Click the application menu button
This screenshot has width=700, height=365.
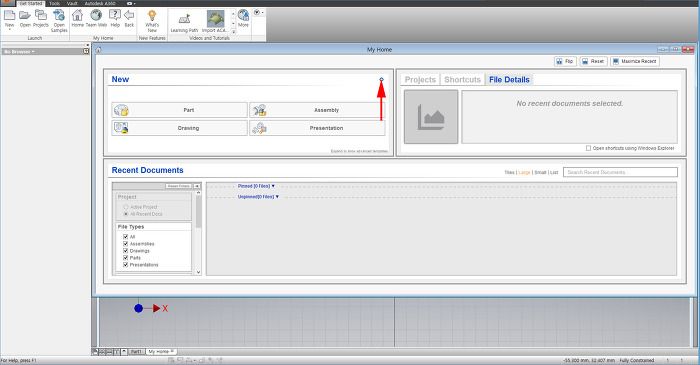(x=7, y=3)
